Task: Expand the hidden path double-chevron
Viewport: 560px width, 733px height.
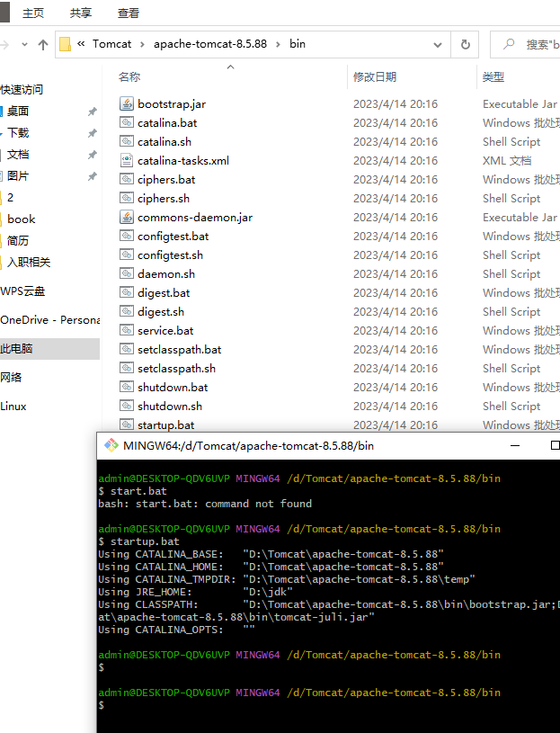Action: click(81, 43)
